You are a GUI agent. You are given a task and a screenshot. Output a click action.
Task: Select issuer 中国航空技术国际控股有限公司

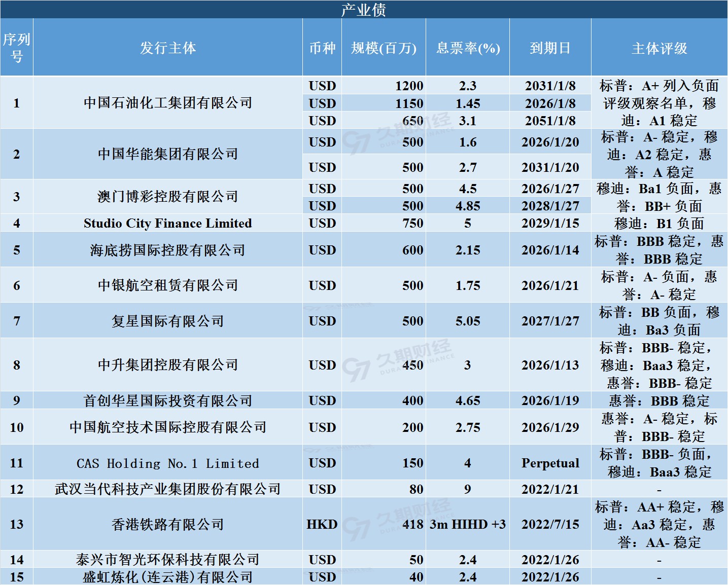point(168,427)
